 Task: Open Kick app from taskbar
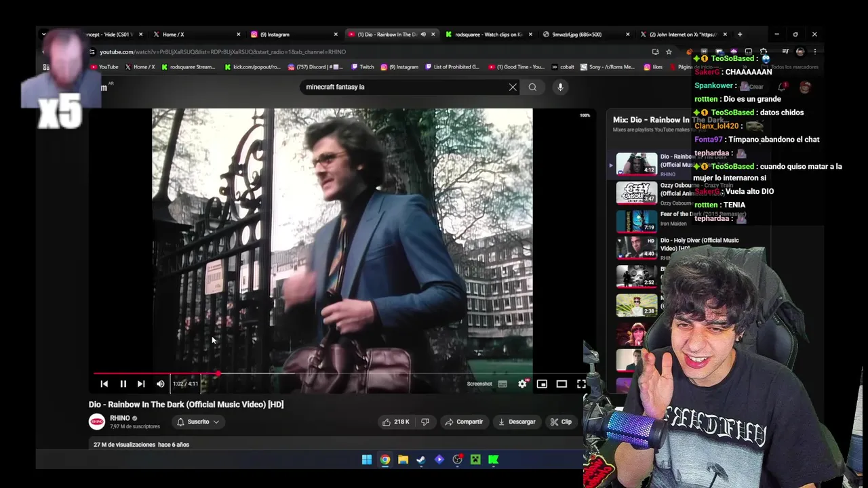pyautogui.click(x=494, y=460)
